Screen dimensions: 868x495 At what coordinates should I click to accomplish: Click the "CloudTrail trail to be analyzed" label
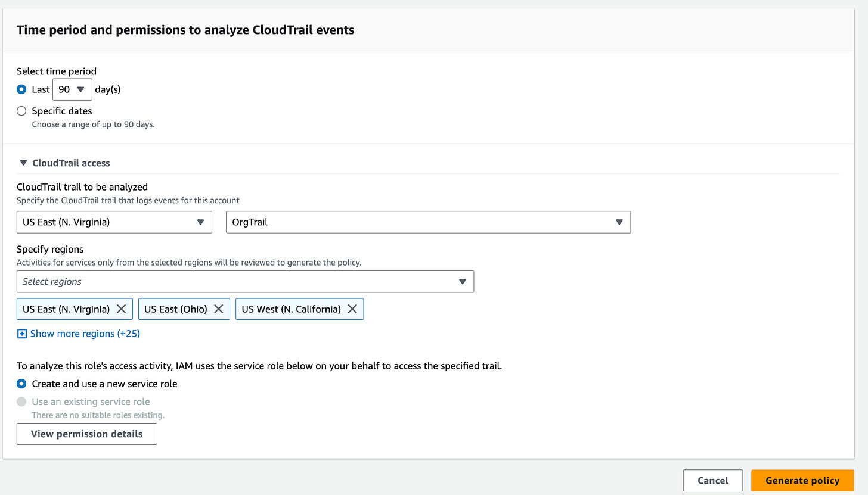click(x=82, y=187)
